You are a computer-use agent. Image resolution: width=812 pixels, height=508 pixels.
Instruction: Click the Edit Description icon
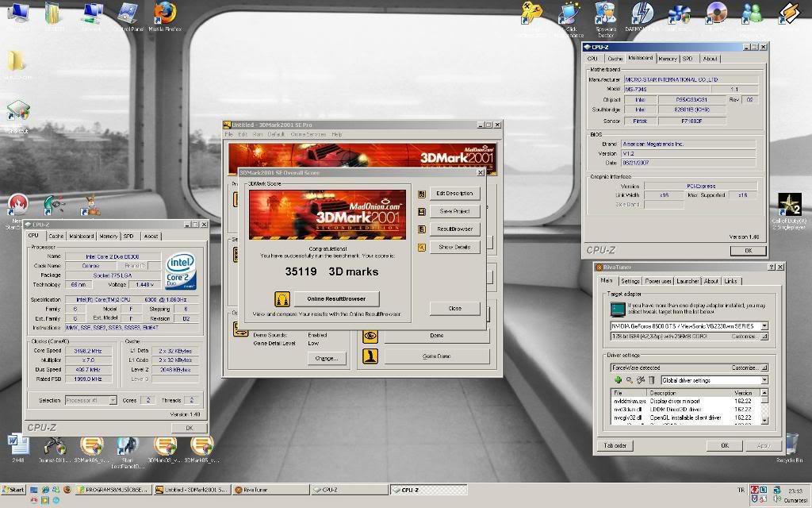422,194
